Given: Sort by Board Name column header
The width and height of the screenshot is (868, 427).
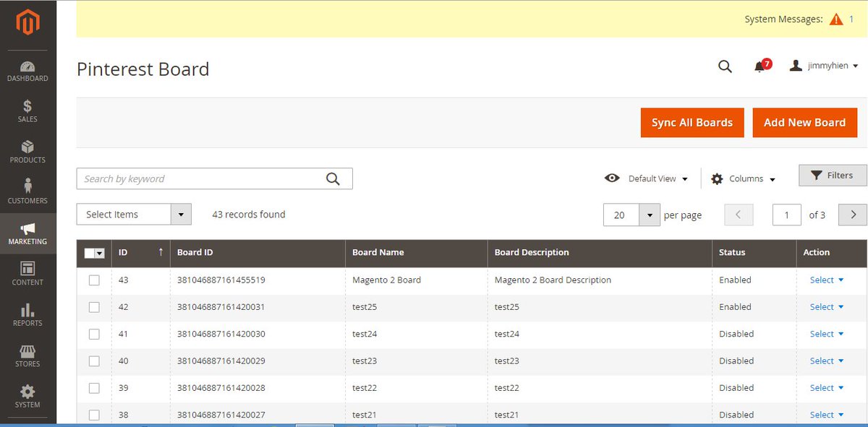Looking at the screenshot, I should point(417,253).
